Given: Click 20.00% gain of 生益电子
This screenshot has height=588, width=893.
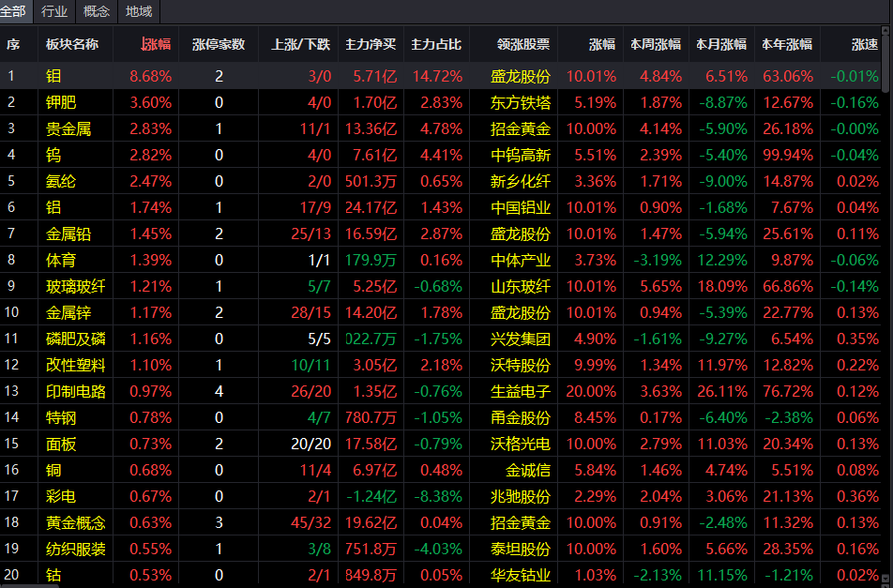Looking at the screenshot, I should click(x=591, y=391).
